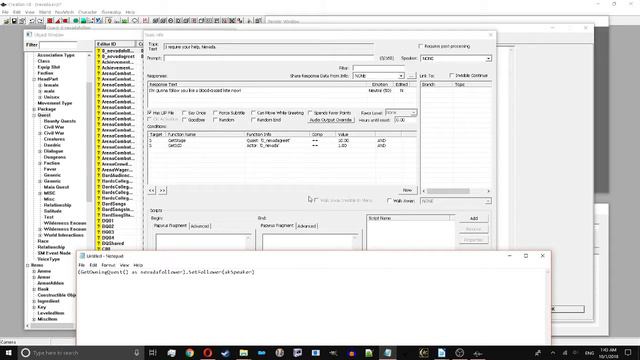Open Share Response Data From Info dropdown
Screen dimensions: 640x360
click(x=378, y=76)
